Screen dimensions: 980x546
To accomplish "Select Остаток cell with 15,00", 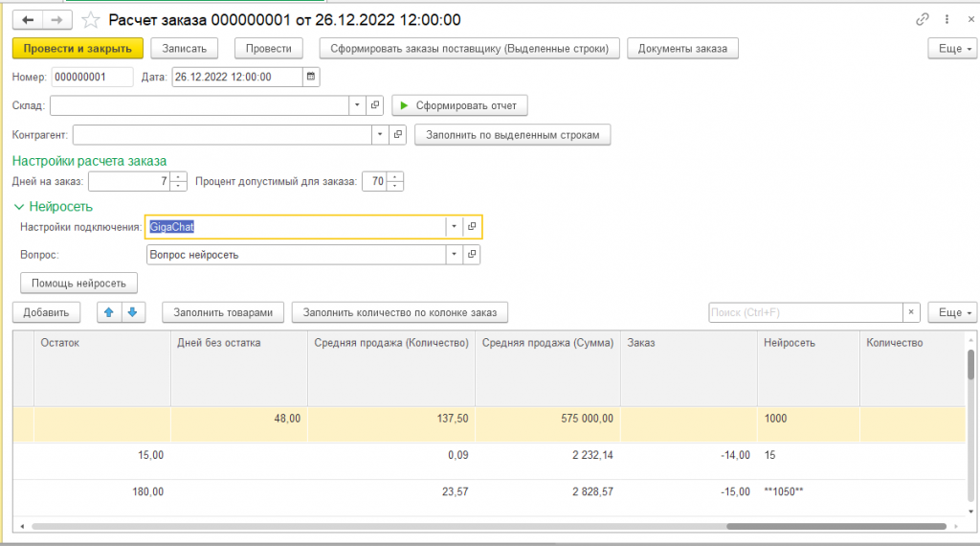I will click(x=101, y=462).
